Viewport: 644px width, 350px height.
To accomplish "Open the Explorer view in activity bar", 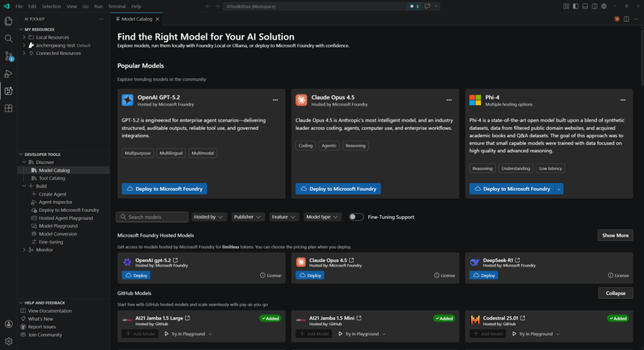I will [x=8, y=21].
